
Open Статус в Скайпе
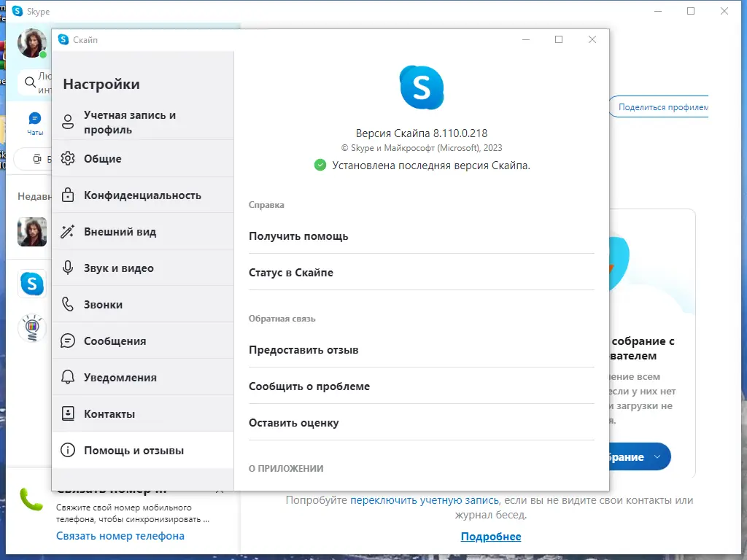(421, 273)
